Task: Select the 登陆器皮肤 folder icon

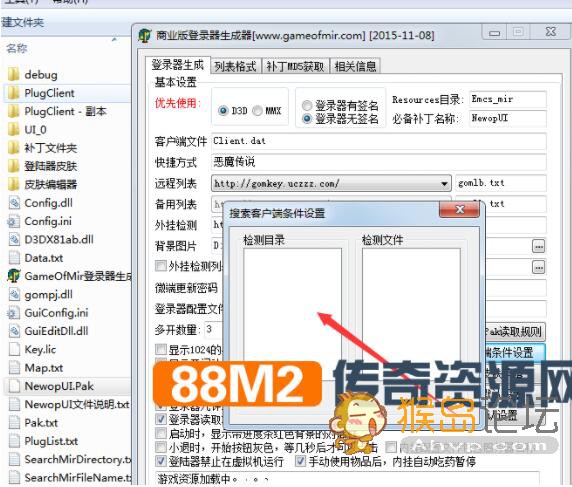Action: point(13,166)
